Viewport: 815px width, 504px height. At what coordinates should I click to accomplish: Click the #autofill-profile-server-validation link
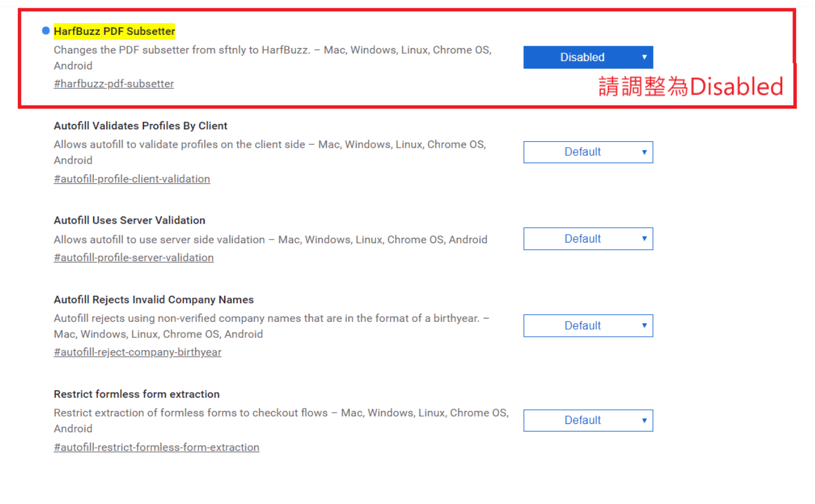tap(133, 257)
